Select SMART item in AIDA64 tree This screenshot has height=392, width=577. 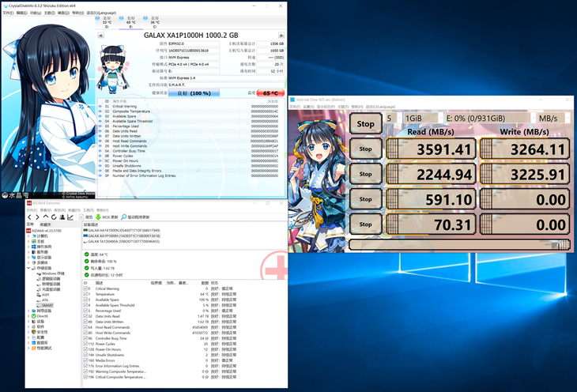47,306
